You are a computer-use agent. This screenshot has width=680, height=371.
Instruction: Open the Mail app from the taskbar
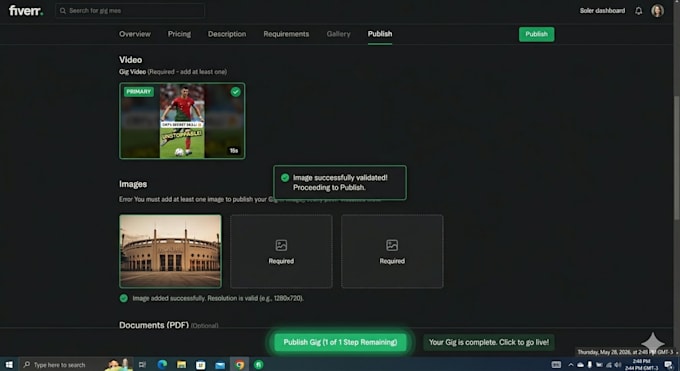tap(220, 365)
